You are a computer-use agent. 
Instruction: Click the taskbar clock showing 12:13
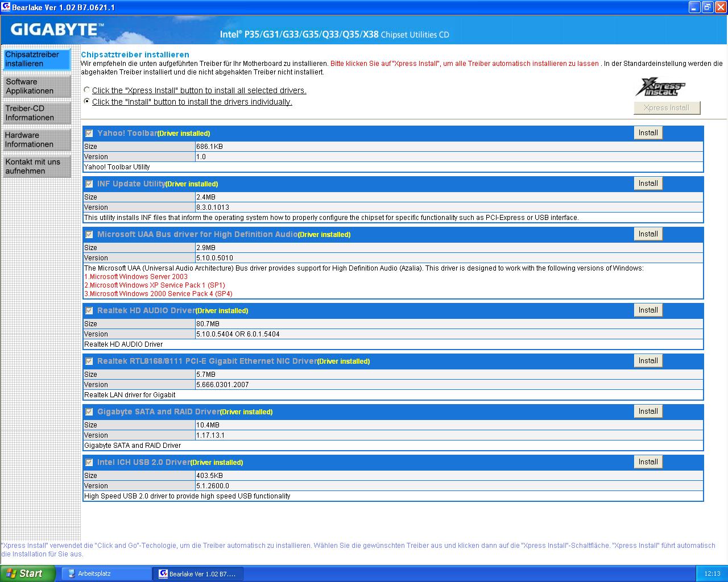tap(712, 574)
